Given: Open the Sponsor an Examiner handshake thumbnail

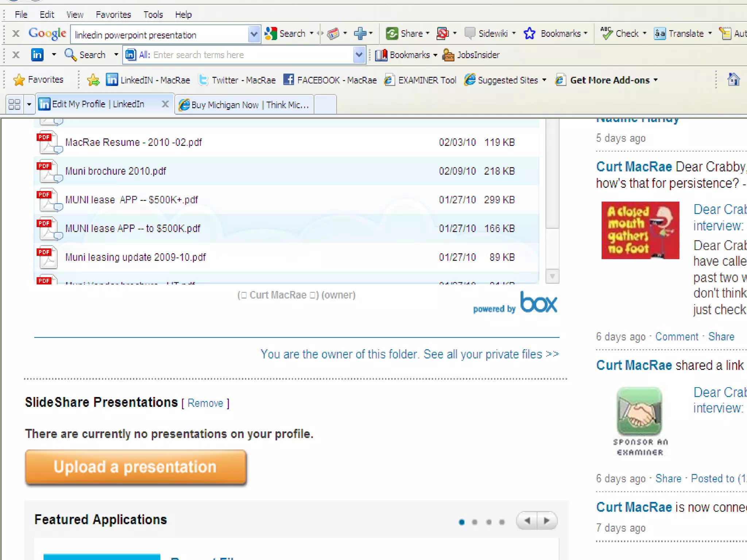Looking at the screenshot, I should pos(640,421).
